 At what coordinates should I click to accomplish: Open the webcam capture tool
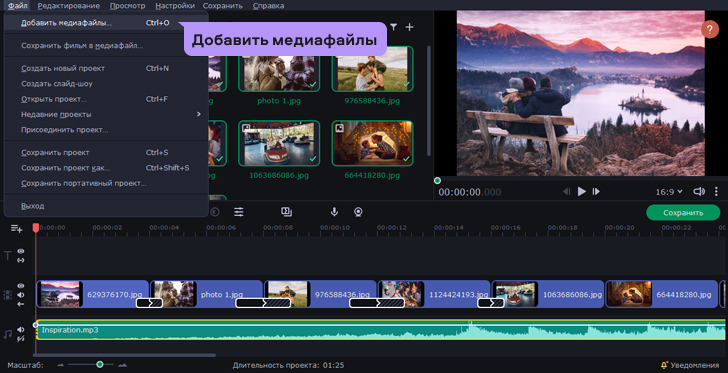[x=358, y=212]
